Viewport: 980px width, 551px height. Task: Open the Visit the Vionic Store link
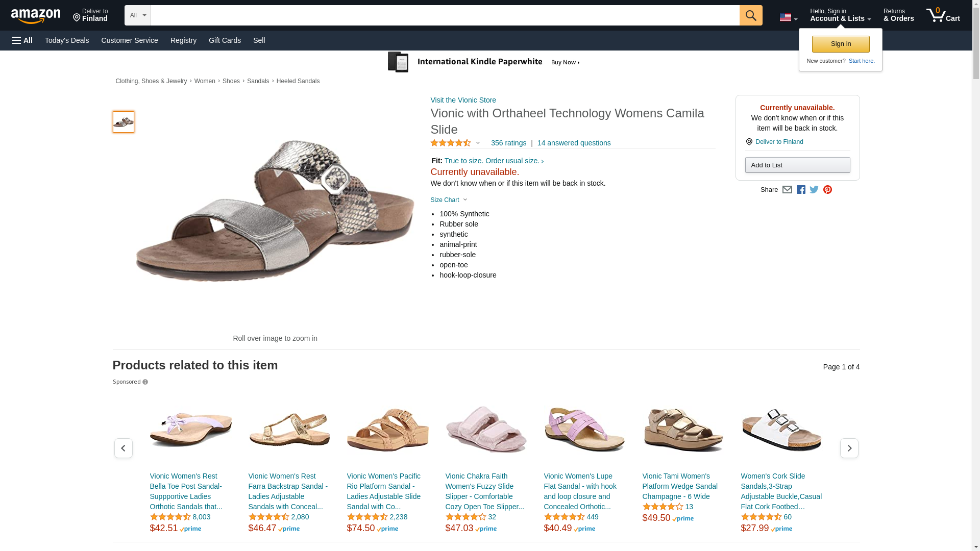[x=463, y=100]
